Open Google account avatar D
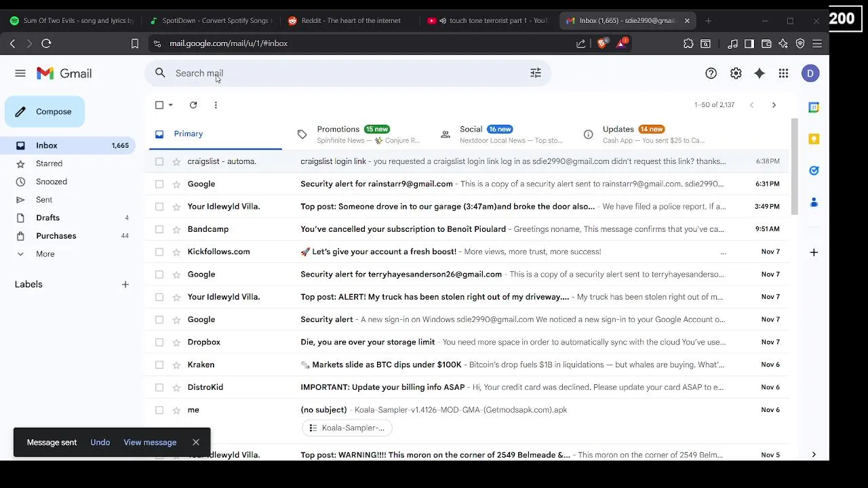Image resolution: width=868 pixels, height=488 pixels. tap(810, 73)
